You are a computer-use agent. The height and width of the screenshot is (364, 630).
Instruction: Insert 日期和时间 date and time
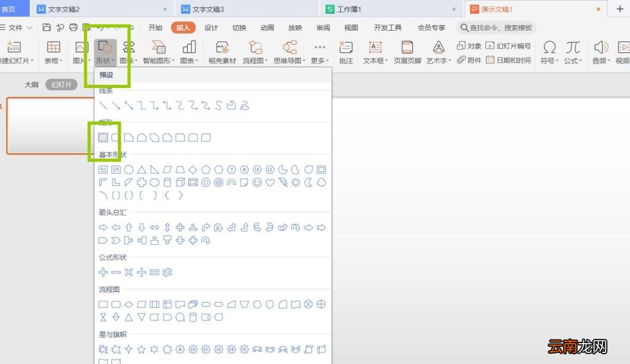pyautogui.click(x=508, y=60)
